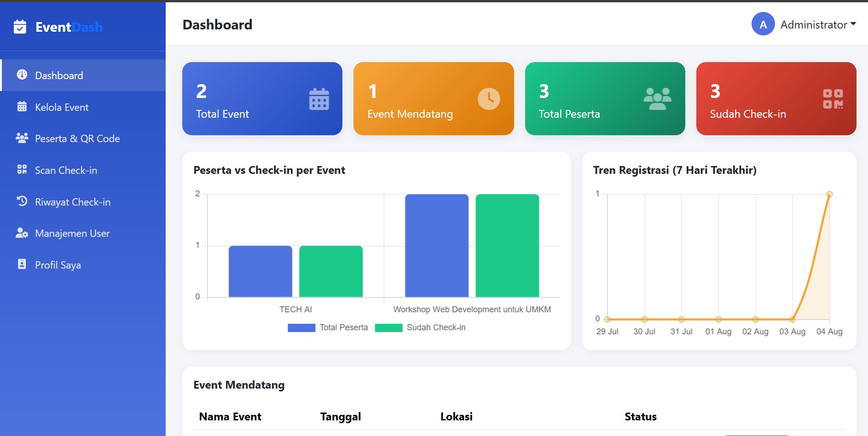This screenshot has height=436, width=868.
Task: Click the Status column header
Action: (x=641, y=417)
